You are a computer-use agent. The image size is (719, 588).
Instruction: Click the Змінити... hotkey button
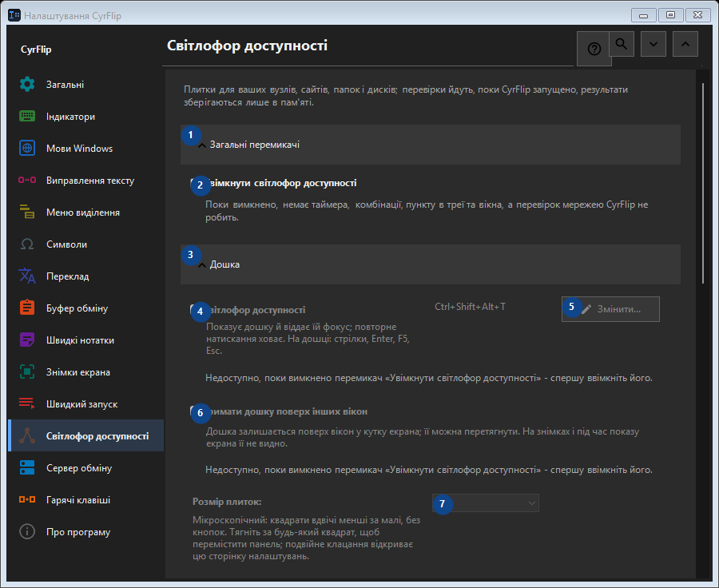610,309
